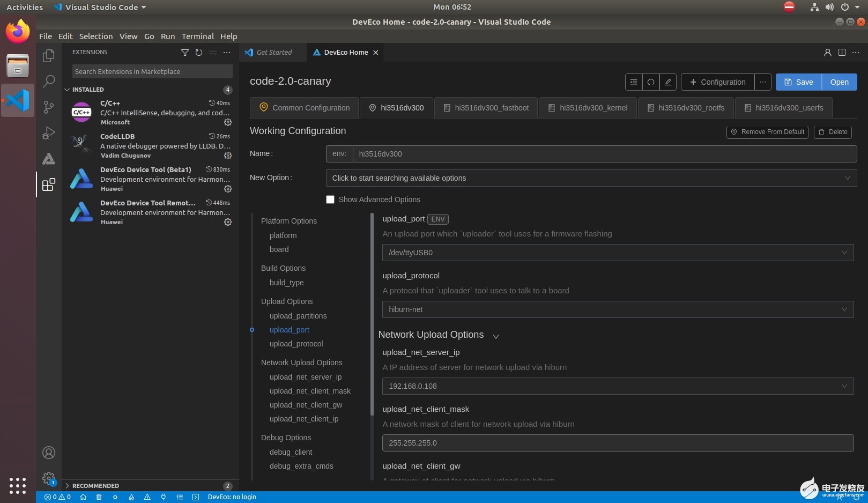Open the Terminal menu
The image size is (868, 503).
coord(198,36)
